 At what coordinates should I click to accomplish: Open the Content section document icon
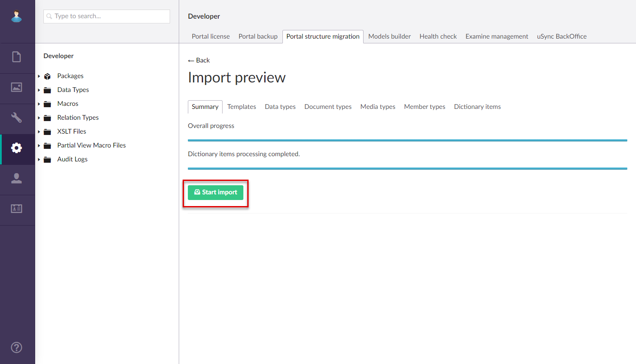coord(16,57)
